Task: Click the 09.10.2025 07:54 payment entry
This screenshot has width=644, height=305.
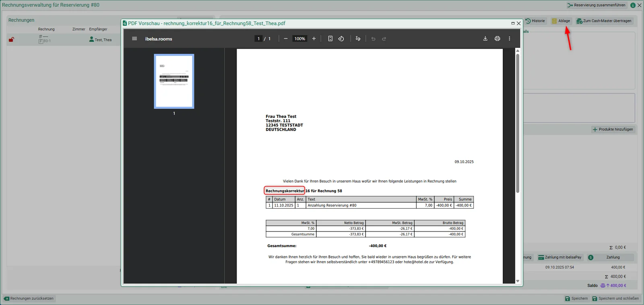Action: click(x=559, y=267)
